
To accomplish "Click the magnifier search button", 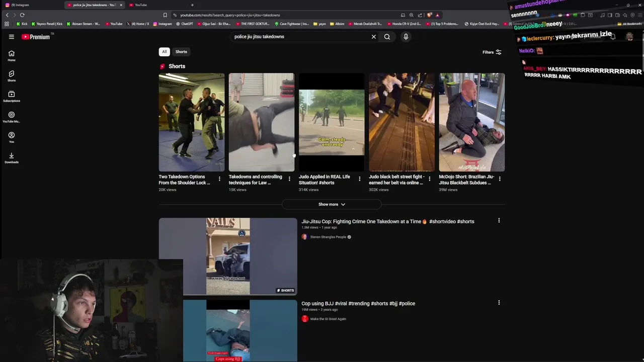I will coord(387,37).
